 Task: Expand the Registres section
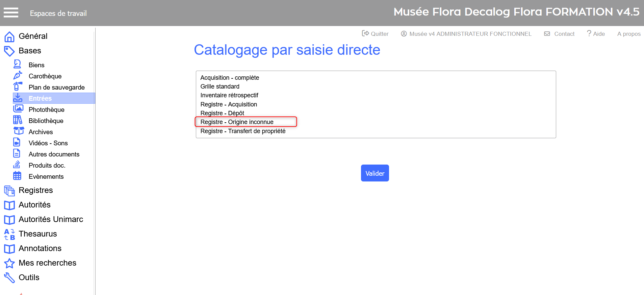[x=36, y=190]
